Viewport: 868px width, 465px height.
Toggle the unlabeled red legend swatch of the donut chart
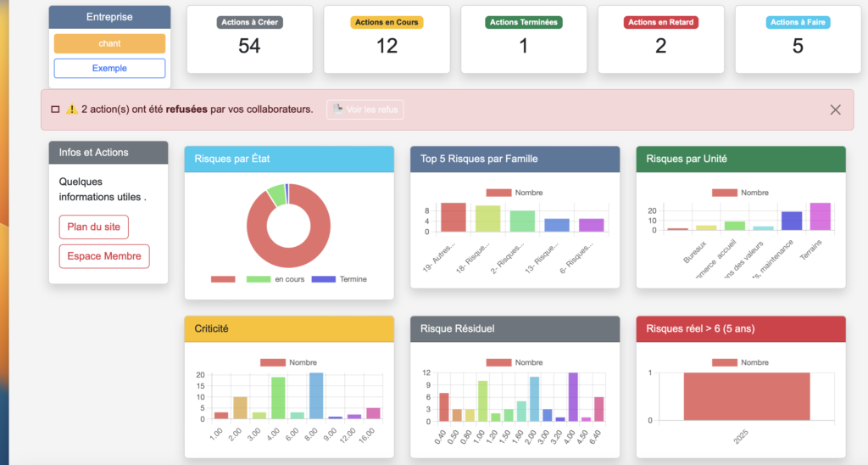[223, 279]
